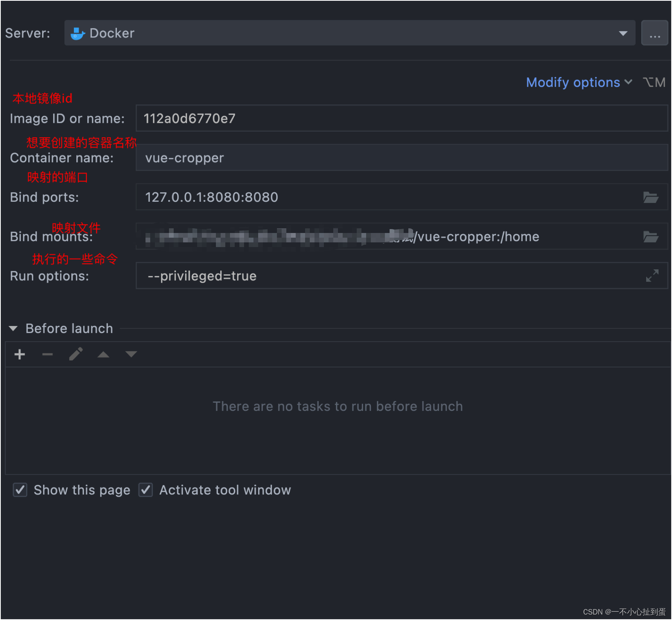Open Bind ports browse folder icon
This screenshot has height=620, width=672.
click(x=651, y=197)
